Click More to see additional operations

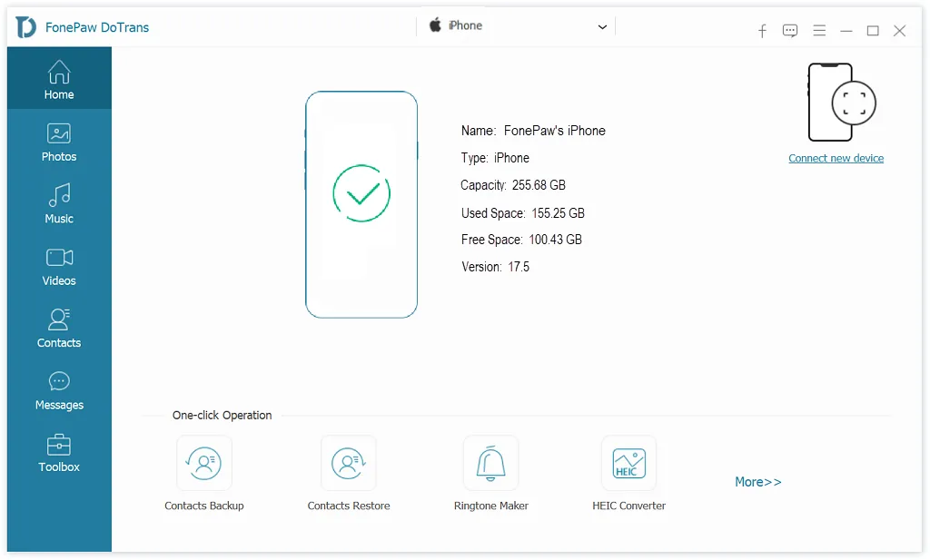pyautogui.click(x=757, y=482)
